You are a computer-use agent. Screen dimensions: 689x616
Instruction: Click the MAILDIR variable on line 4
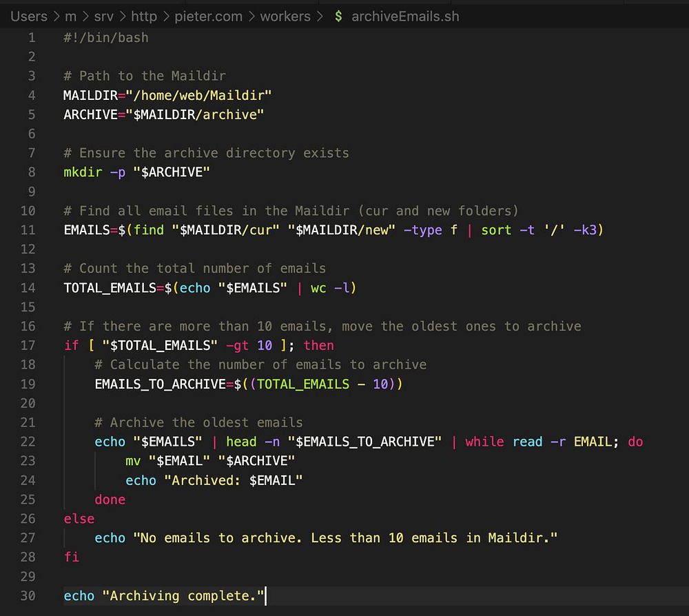point(90,95)
